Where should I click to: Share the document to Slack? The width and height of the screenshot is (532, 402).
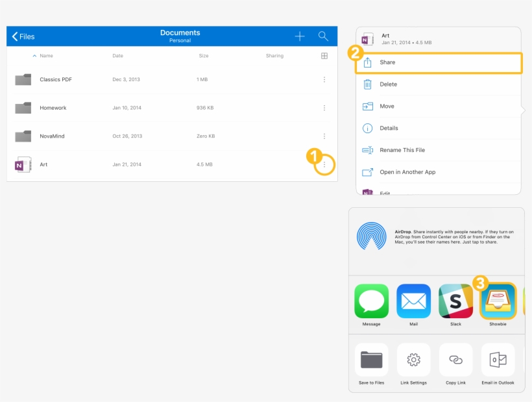[455, 302]
